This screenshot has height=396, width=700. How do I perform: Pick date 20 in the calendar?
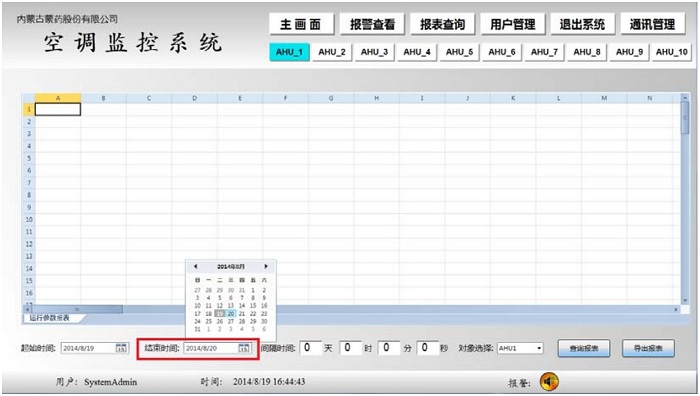pyautogui.click(x=231, y=314)
